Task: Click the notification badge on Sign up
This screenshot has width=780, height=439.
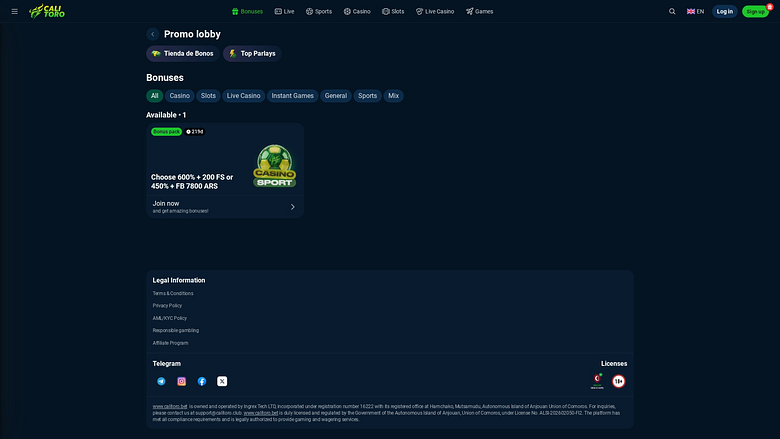Action: [x=770, y=6]
